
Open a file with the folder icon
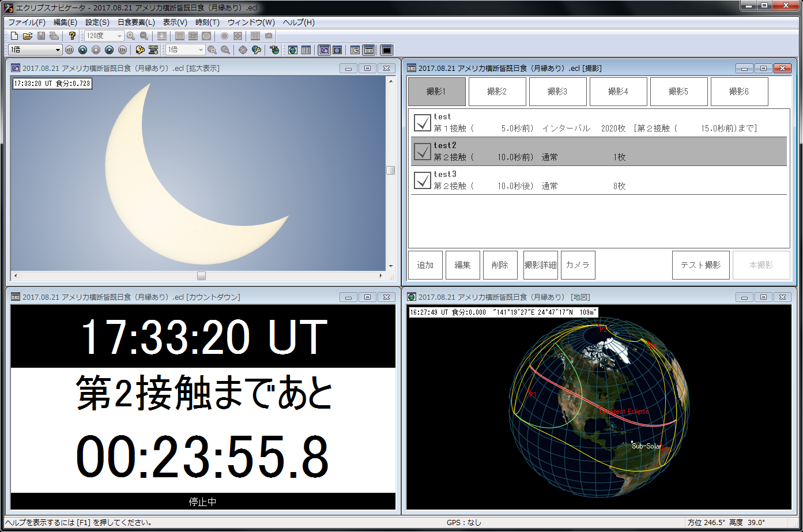coord(27,36)
